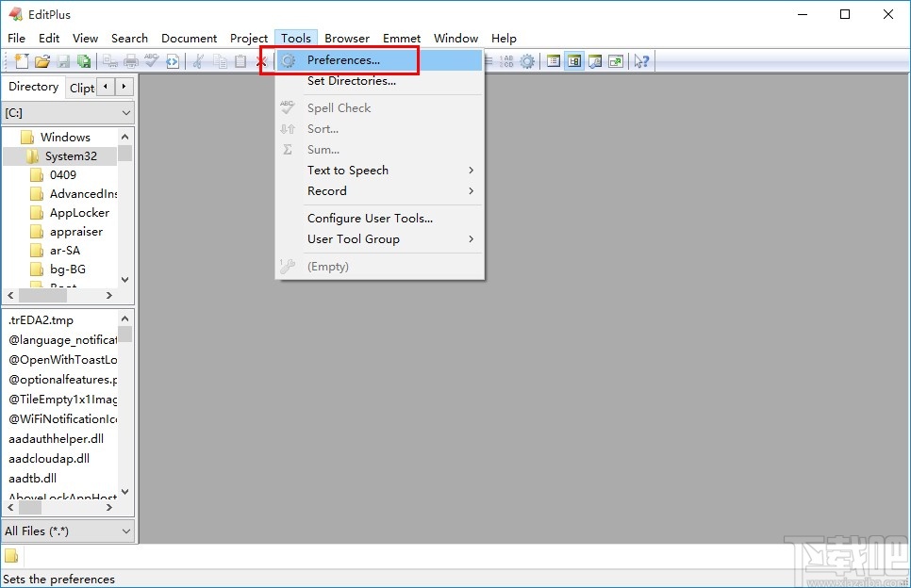Click the gear Preferences toolbar icon
Viewport: 911px width, 588px height.
pos(527,61)
